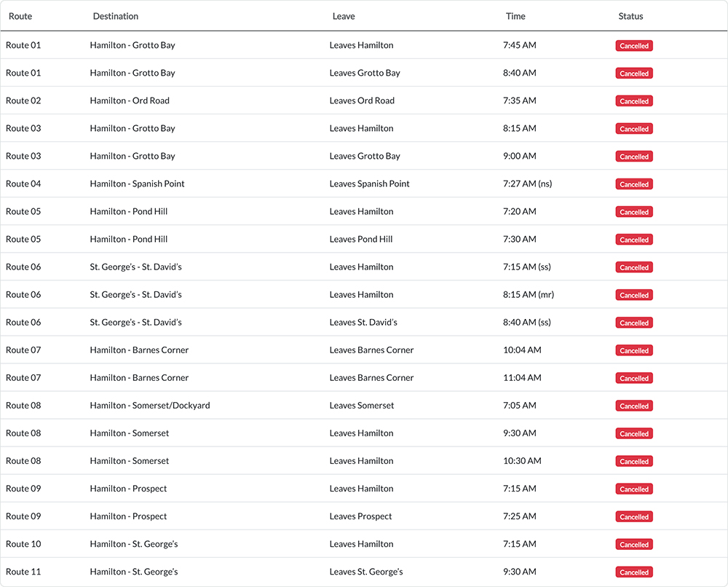The image size is (728, 587).
Task: Click Cancelled badge for 7:45 AM Route 01
Action: point(634,46)
